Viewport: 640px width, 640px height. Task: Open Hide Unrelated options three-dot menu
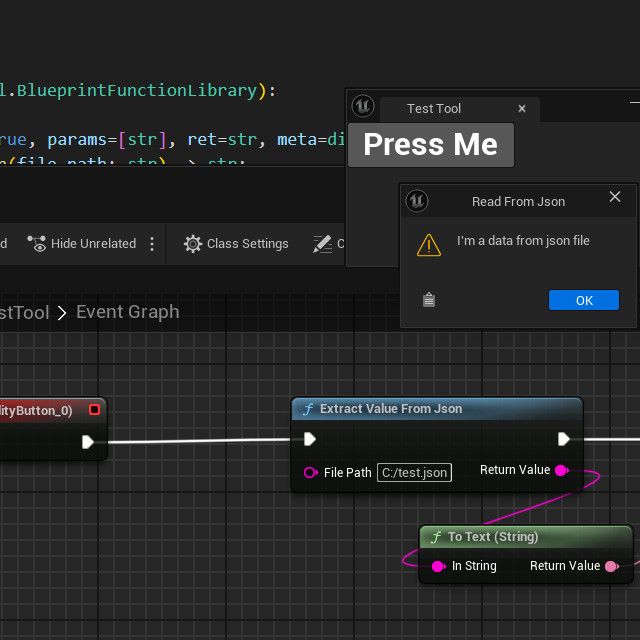point(152,244)
